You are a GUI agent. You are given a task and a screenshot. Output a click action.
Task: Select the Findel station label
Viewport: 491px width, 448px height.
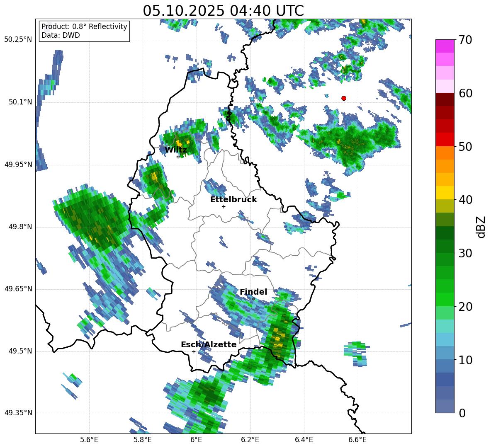[253, 292]
